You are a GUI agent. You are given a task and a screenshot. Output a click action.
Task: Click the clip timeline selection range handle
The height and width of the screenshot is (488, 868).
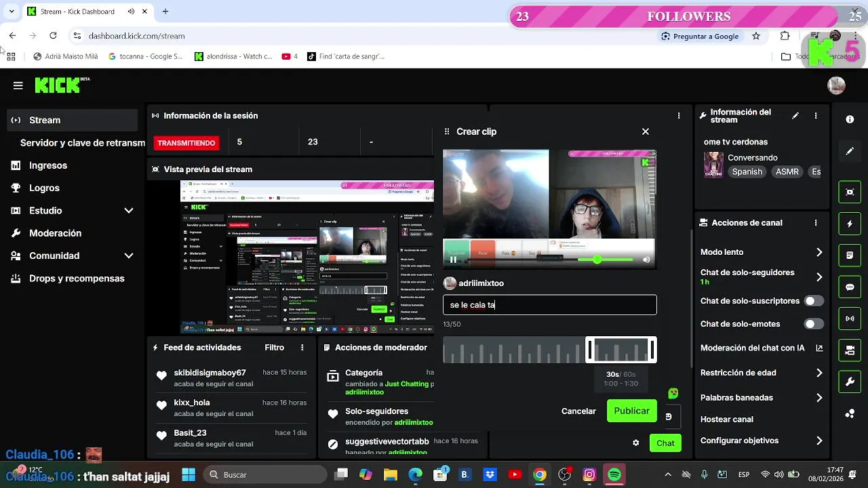click(621, 350)
